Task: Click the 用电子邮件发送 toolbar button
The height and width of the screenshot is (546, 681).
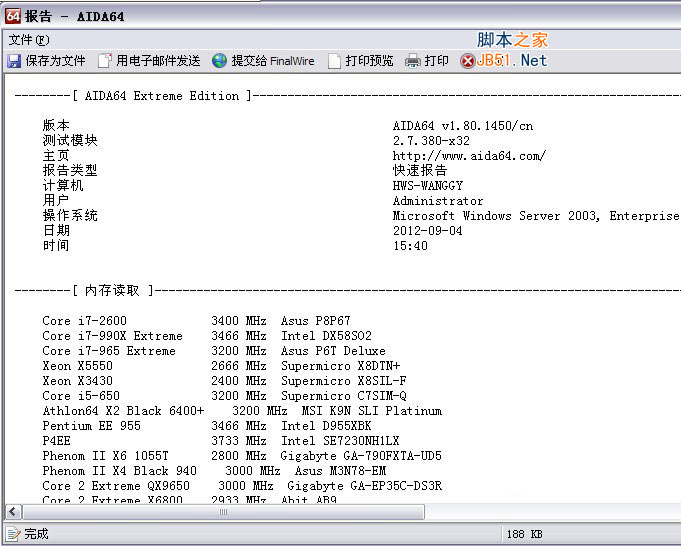Action: 149,61
